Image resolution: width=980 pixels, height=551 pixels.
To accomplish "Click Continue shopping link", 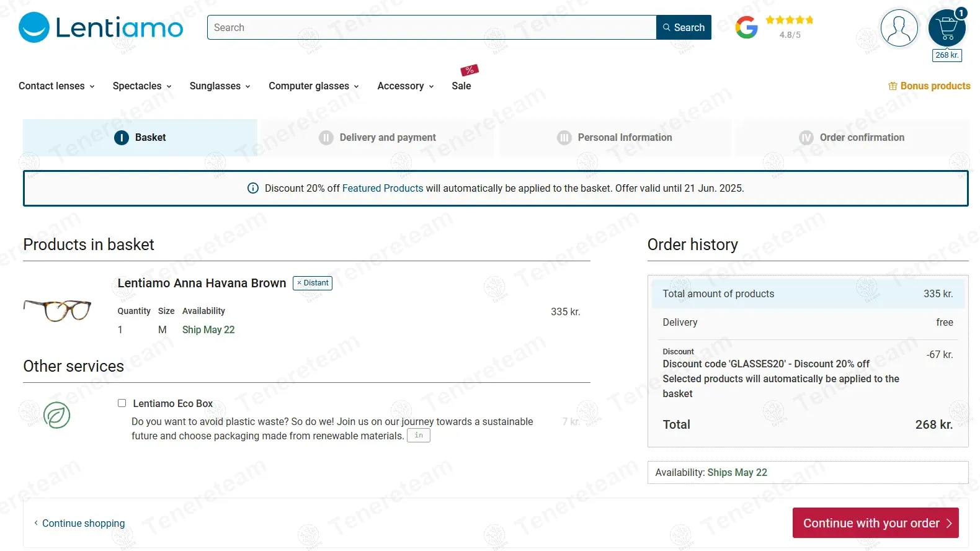I will [79, 524].
